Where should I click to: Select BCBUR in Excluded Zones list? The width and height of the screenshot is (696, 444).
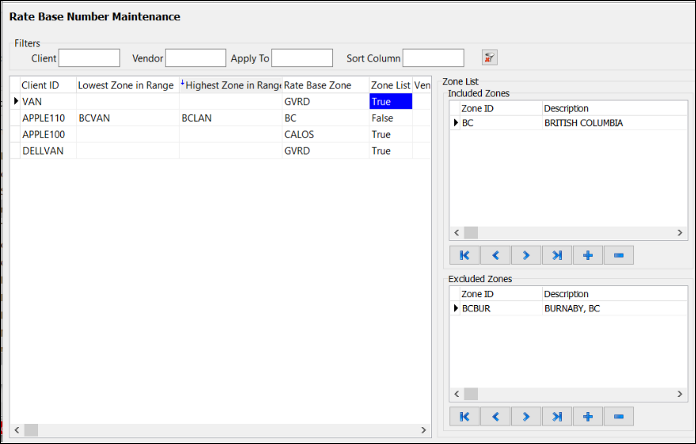476,309
